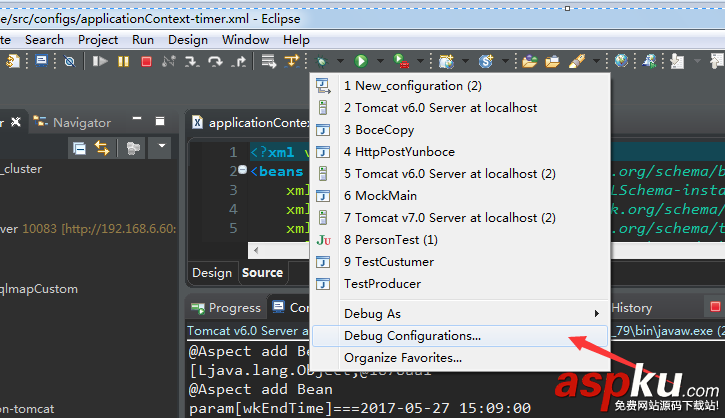Click the Step Return toolbar icon

239,61
